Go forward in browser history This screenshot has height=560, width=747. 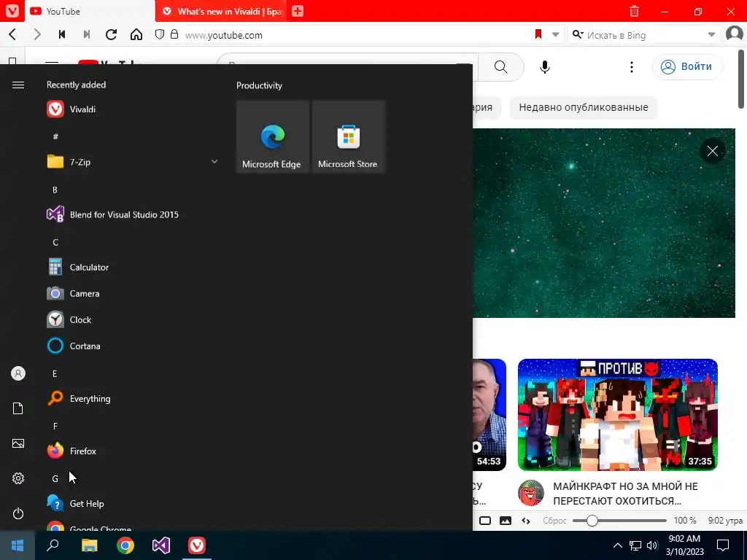(37, 34)
